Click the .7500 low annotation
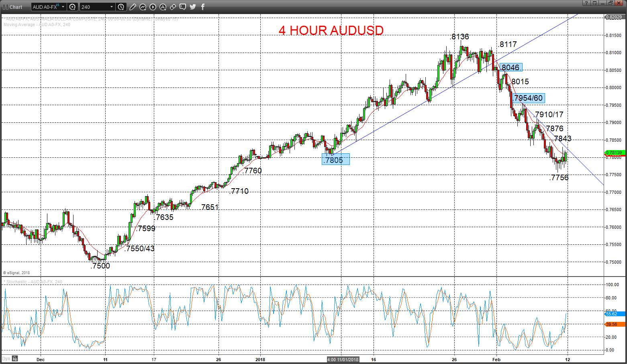This screenshot has width=627, height=364. coord(100,266)
